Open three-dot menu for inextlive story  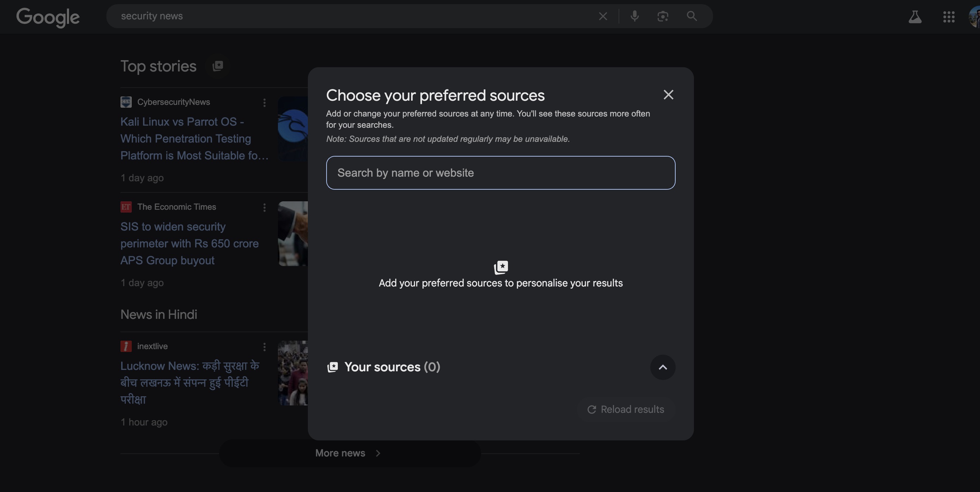[265, 347]
